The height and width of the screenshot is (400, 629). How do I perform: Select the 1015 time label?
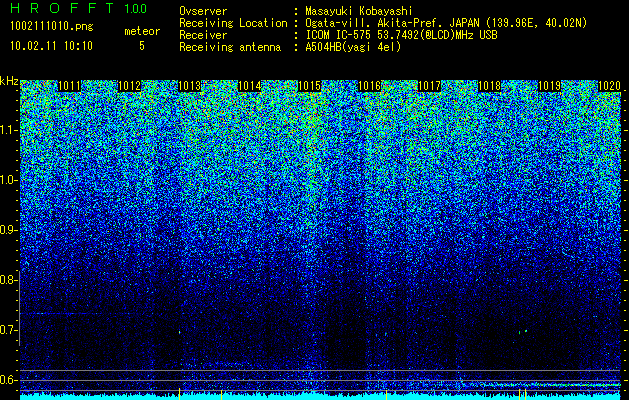tap(310, 86)
